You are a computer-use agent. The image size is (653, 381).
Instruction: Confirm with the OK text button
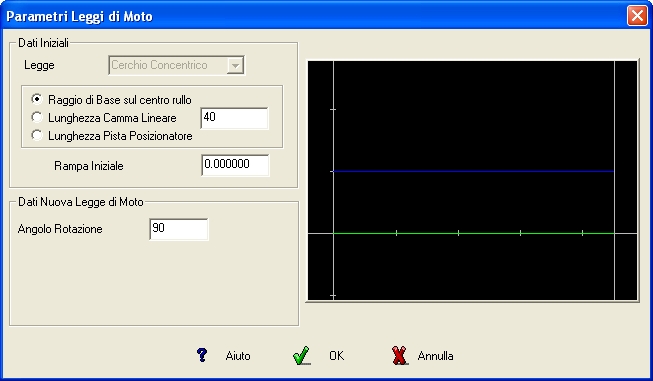[336, 356]
